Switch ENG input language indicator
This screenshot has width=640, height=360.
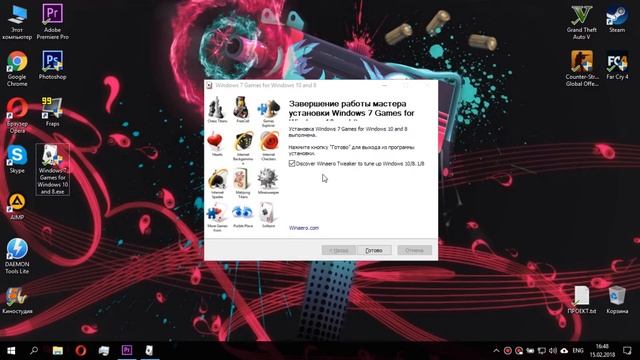click(x=578, y=351)
